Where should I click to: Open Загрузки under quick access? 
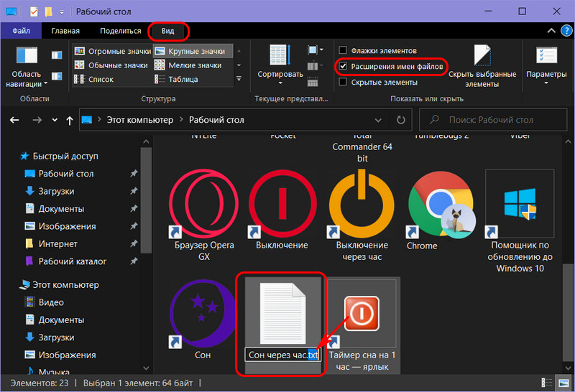tap(57, 191)
